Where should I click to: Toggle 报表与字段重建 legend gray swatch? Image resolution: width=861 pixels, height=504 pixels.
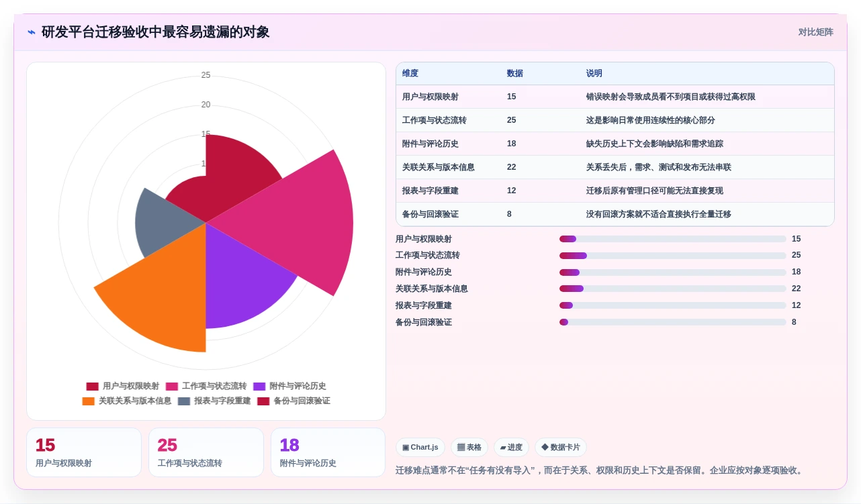(x=184, y=401)
